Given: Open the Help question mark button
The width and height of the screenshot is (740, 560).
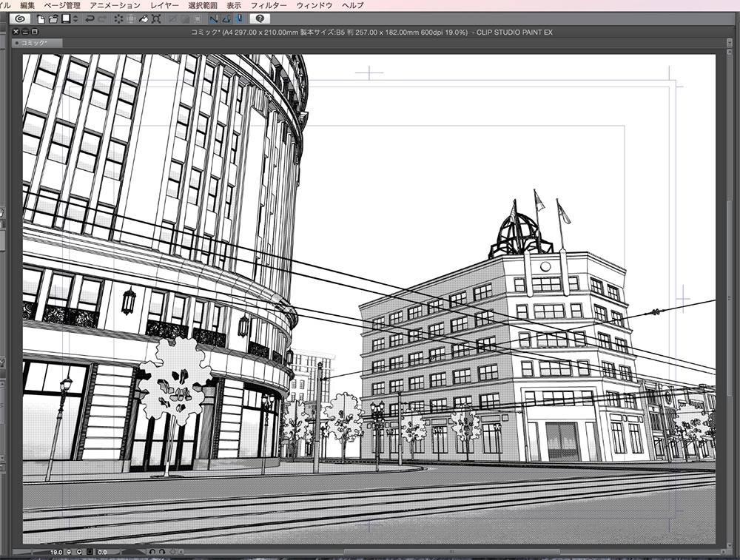Looking at the screenshot, I should pyautogui.click(x=260, y=18).
